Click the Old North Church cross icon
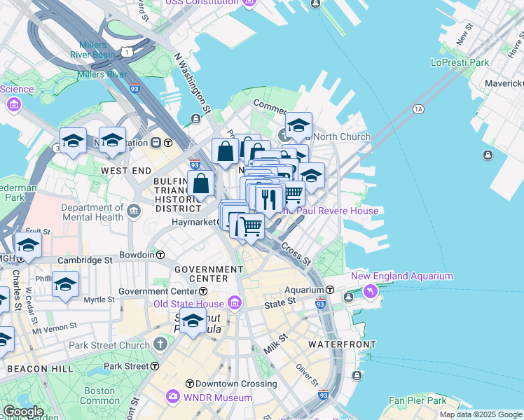Screen dimensions: 524x420 (282, 136)
